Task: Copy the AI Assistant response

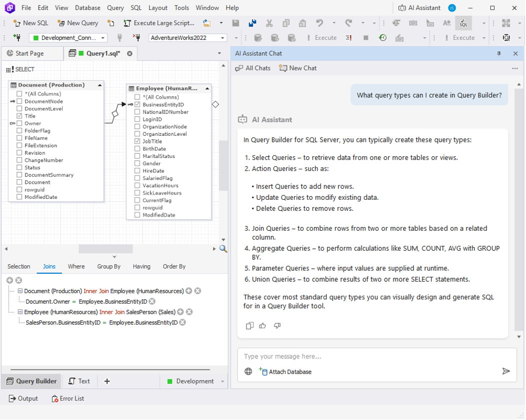Action: [x=249, y=326]
